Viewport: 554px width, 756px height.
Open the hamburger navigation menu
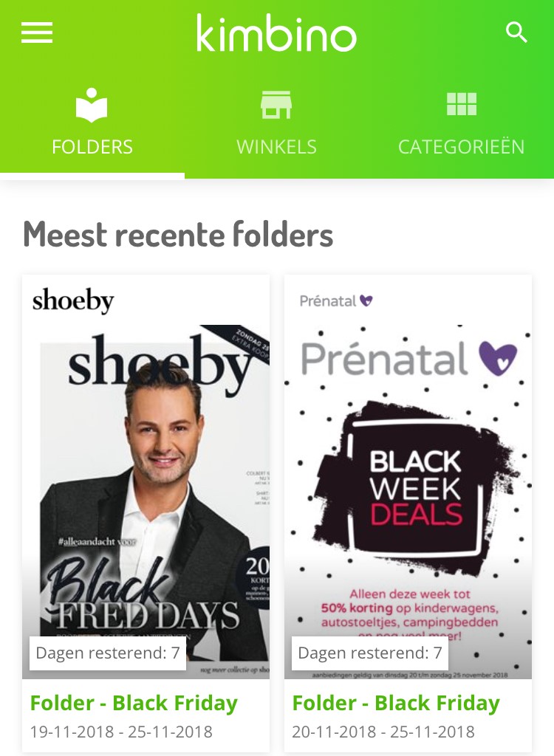coord(37,32)
